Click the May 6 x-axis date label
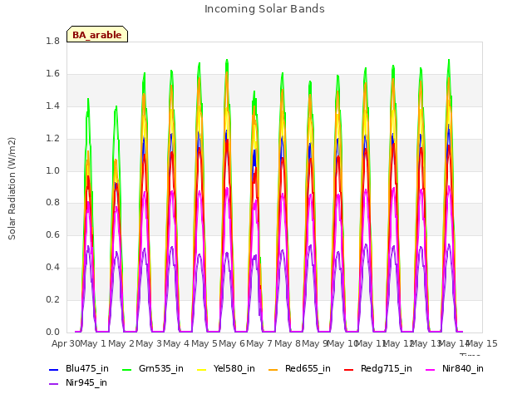 tap(232, 344)
